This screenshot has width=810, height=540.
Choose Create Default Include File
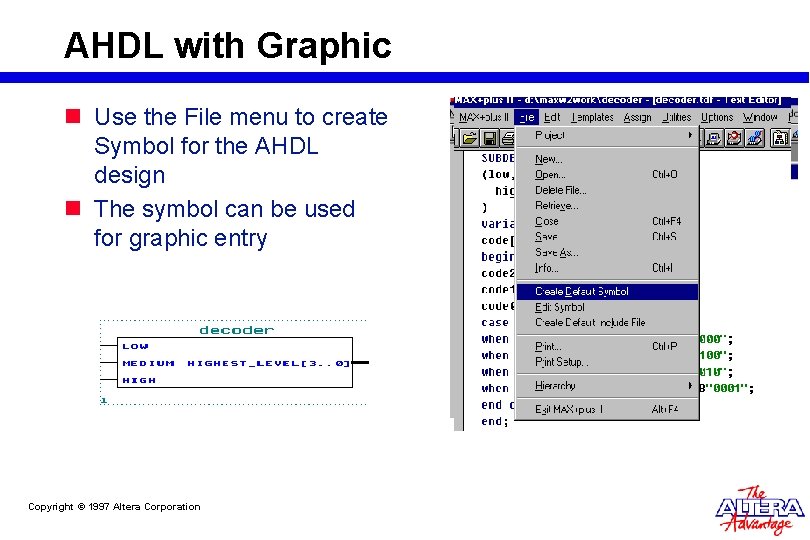[x=608, y=322]
